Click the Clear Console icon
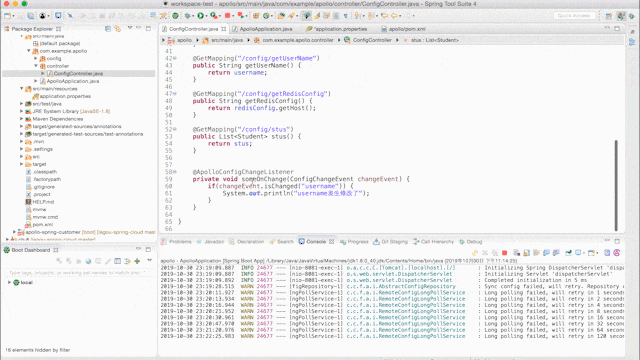Screen dimensions: 640x360 coord(516,253)
